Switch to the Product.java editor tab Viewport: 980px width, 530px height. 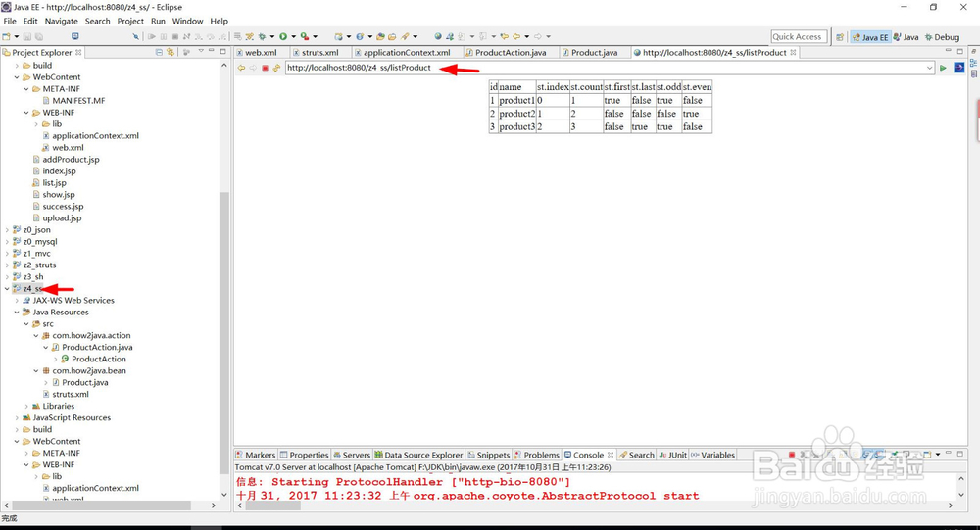[x=595, y=53]
